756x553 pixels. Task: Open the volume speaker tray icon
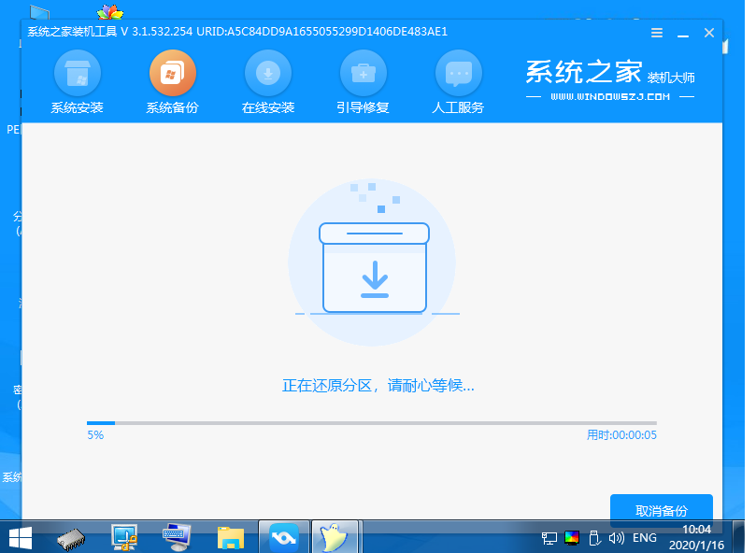(x=616, y=537)
